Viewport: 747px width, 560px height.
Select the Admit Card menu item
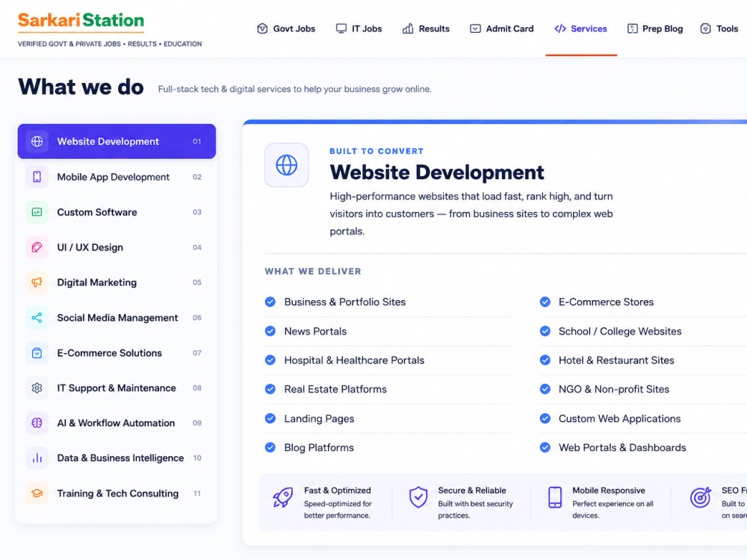[x=502, y=28]
